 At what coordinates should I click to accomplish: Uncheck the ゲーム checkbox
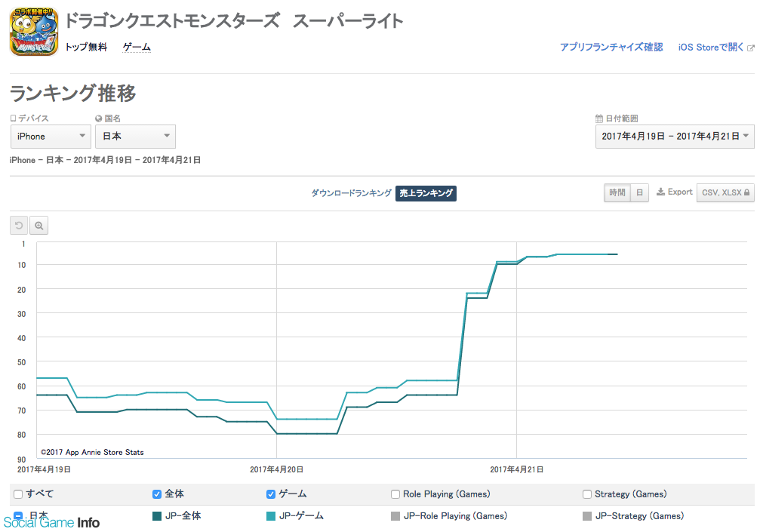(x=270, y=494)
